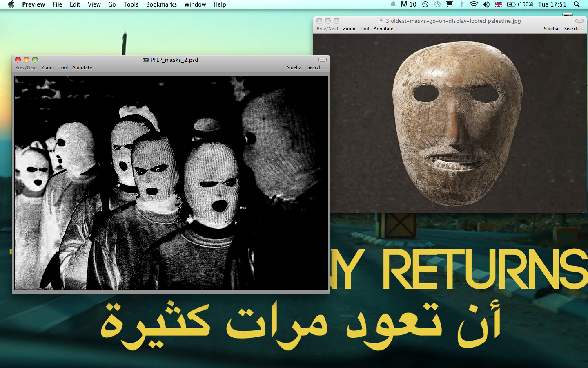Viewport: 588px width, 368px height.
Task: Click Tool in PFLP_masks_2.psd window
Action: coord(63,67)
